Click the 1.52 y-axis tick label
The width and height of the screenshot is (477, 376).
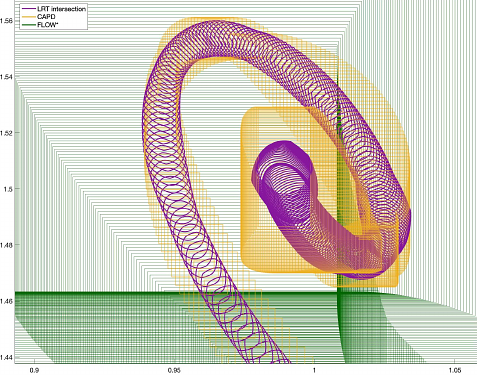(x=6, y=133)
